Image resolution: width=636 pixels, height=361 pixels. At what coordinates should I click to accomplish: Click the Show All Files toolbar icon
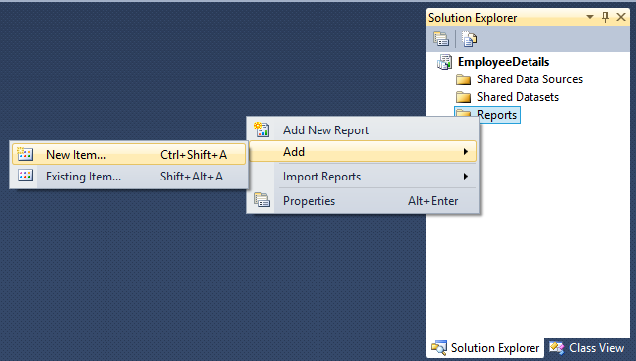[469, 39]
